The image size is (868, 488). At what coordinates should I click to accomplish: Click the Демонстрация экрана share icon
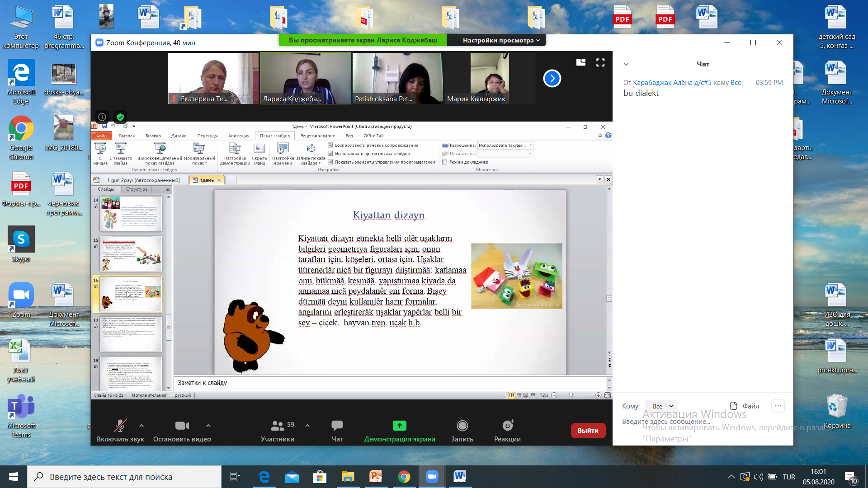click(399, 426)
